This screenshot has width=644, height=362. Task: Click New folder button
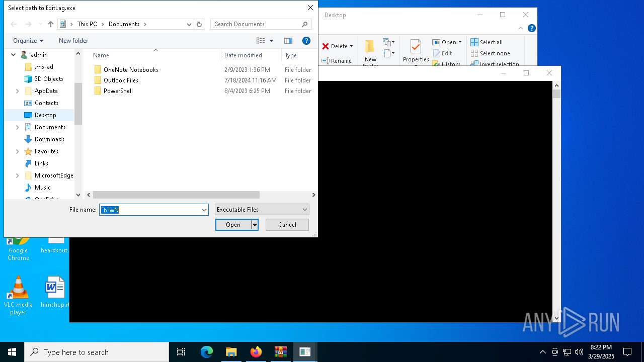tap(73, 41)
